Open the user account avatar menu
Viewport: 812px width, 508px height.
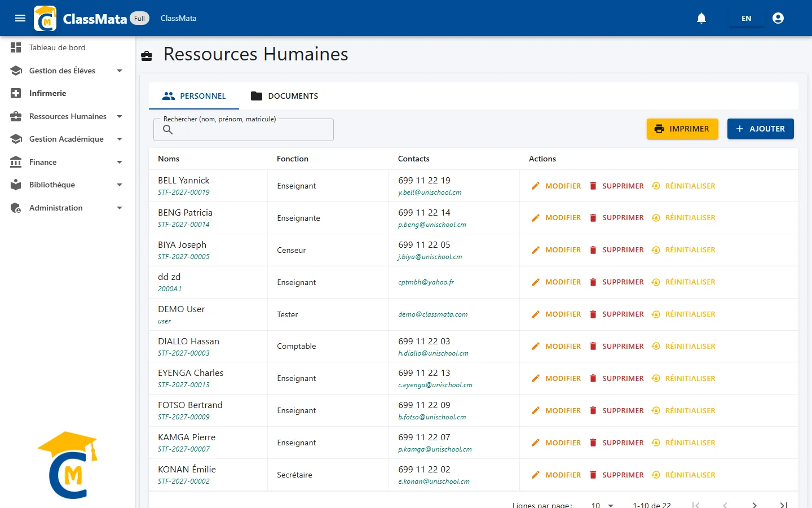pos(778,18)
